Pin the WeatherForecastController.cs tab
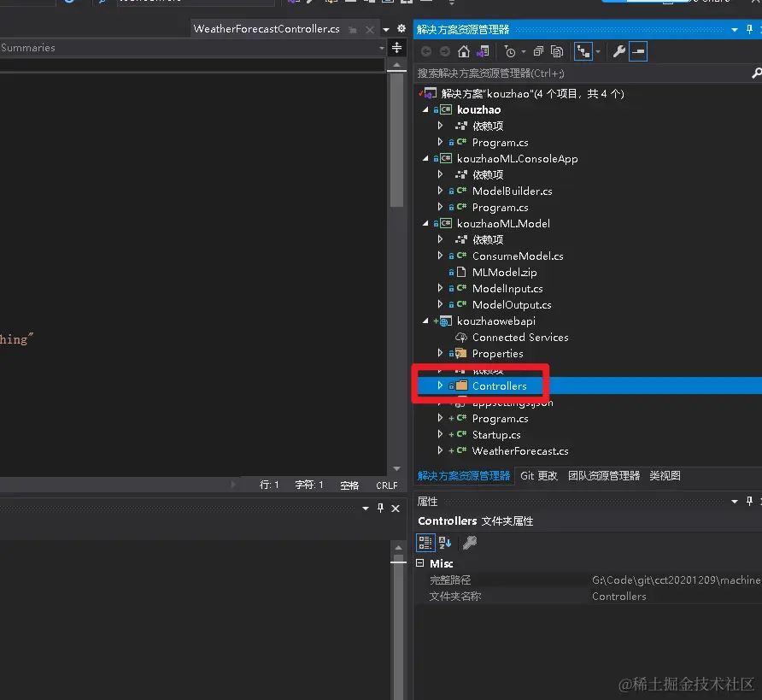This screenshot has height=700, width=762. (x=353, y=30)
